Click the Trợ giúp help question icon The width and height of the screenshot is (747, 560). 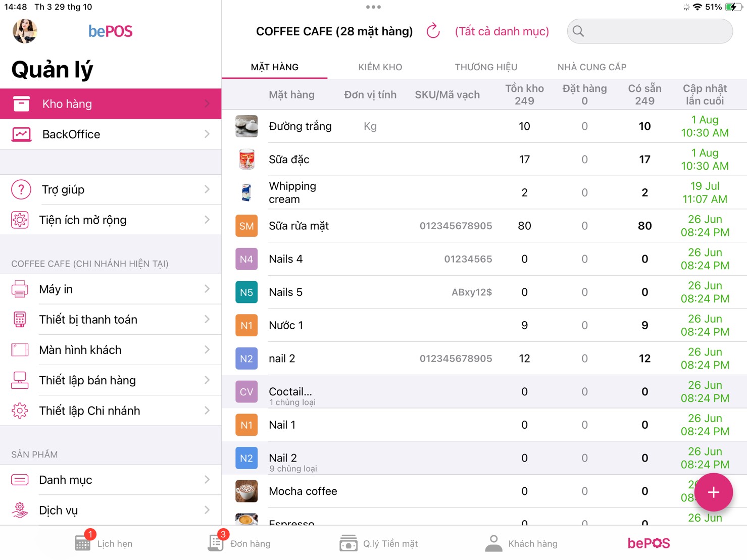[x=21, y=190]
